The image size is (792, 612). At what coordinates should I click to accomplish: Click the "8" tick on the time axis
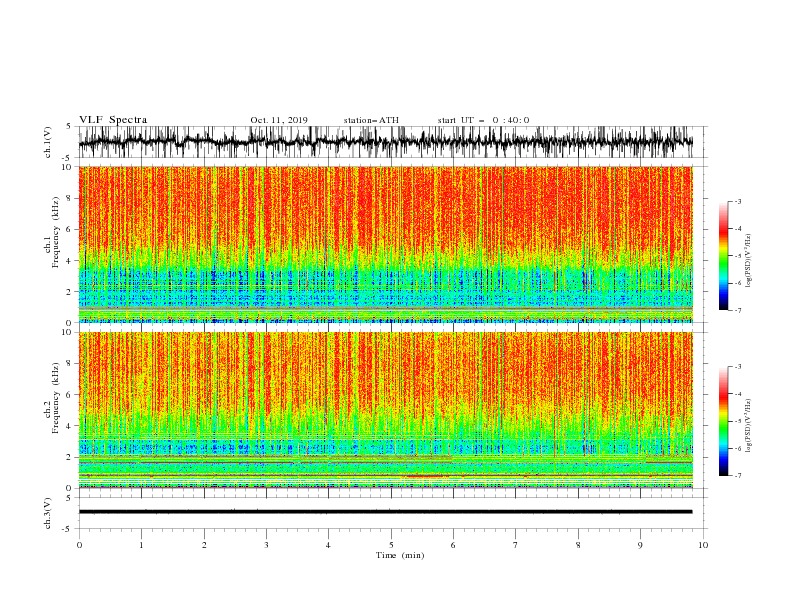[578, 545]
